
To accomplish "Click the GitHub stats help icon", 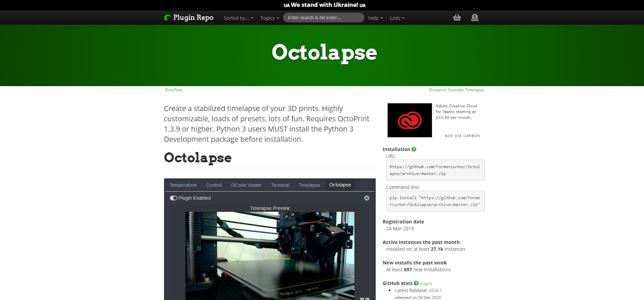I will coord(416,283).
